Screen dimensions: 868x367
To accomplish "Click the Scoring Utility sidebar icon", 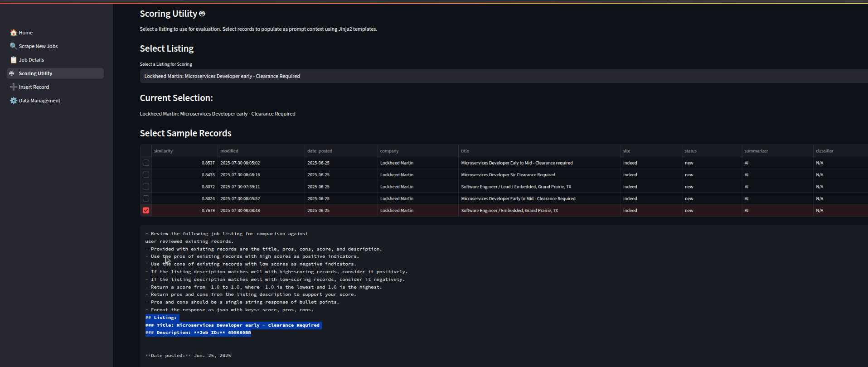I will [x=12, y=73].
